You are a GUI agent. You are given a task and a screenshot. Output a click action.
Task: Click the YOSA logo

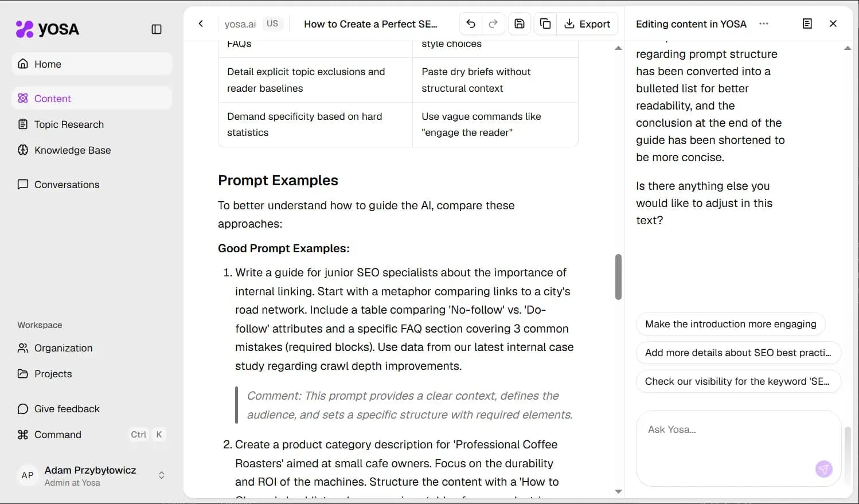[48, 29]
